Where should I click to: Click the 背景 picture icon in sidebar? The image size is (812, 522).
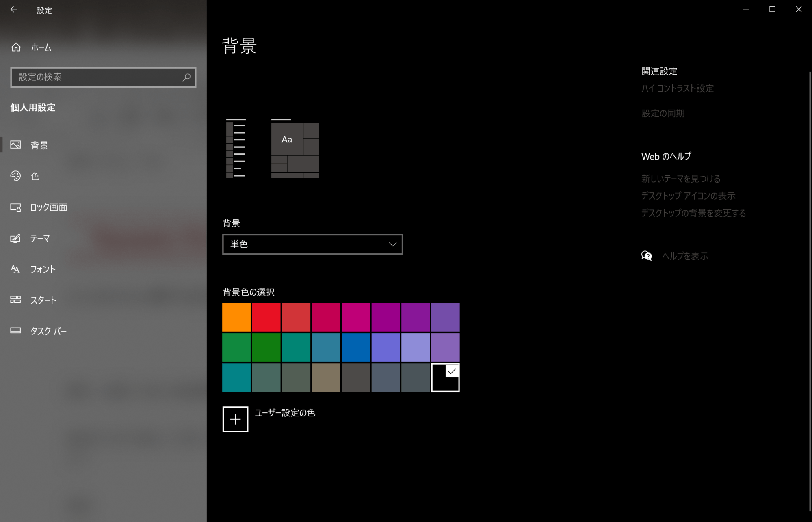tap(15, 145)
